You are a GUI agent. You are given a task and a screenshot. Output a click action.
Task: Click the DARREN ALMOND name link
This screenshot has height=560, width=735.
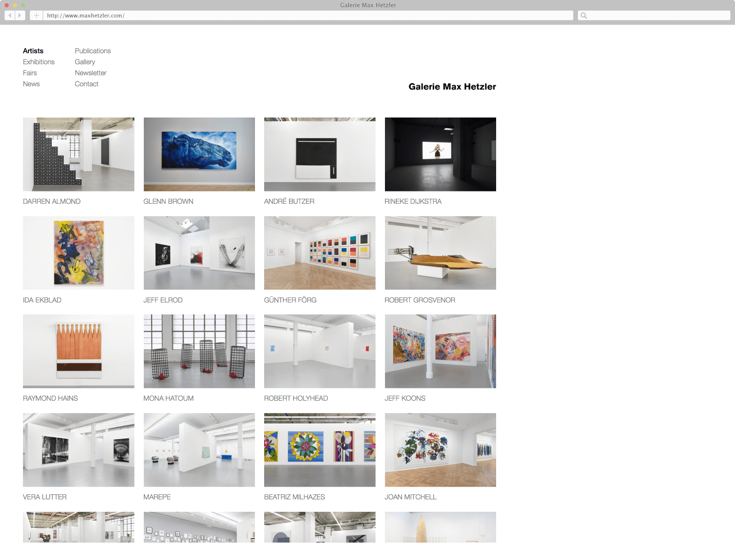51,202
